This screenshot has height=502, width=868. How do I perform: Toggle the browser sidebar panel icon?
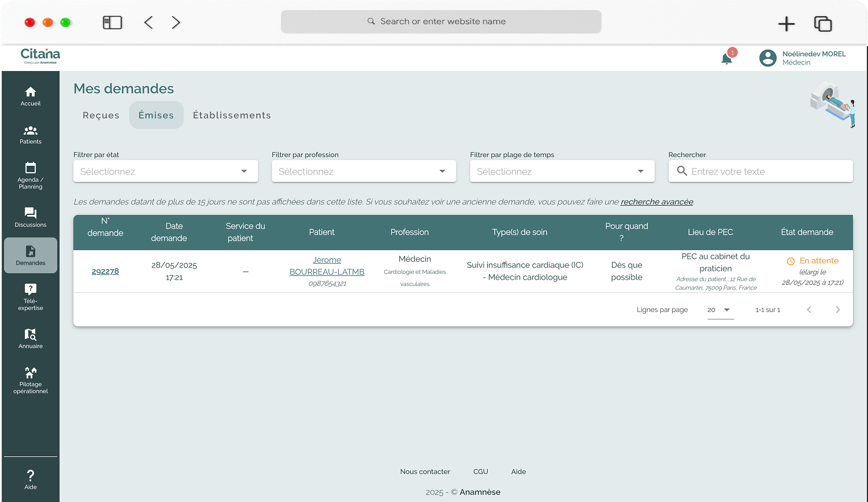click(112, 23)
